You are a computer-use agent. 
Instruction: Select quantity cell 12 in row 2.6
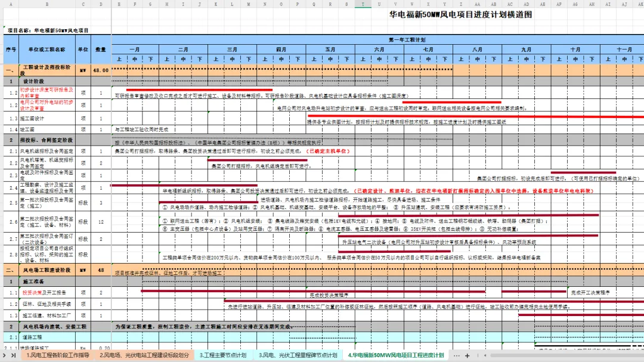click(101, 222)
